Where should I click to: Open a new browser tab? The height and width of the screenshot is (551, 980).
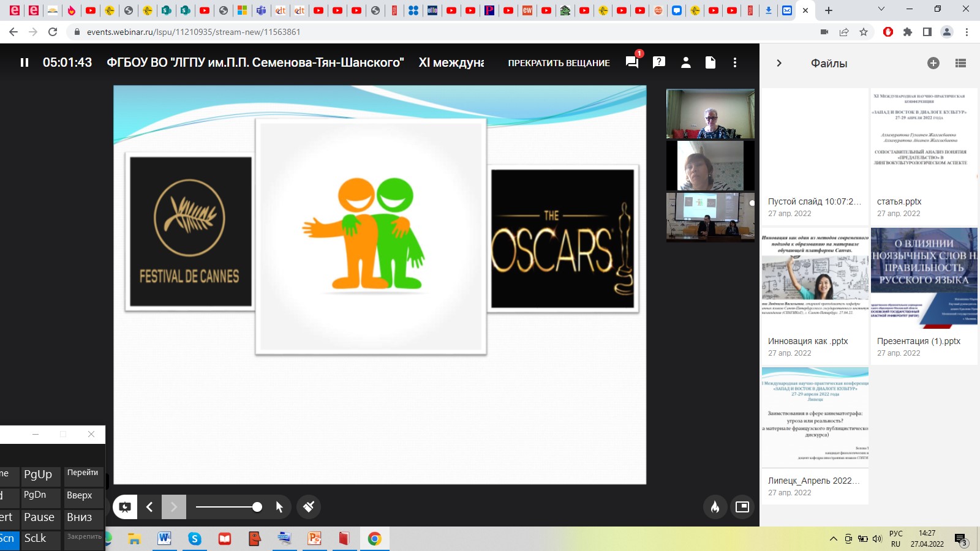pos(829,10)
